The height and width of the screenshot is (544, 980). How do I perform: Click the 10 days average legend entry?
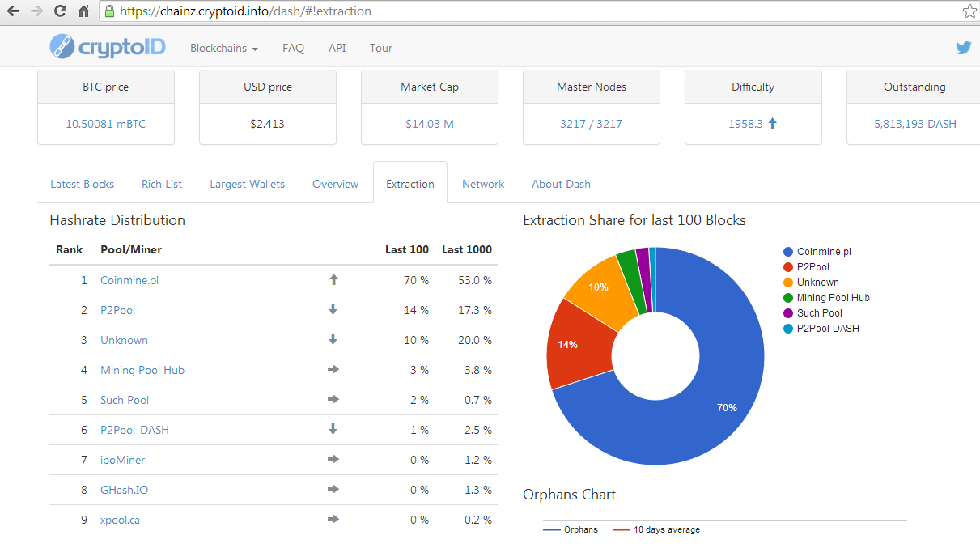click(x=655, y=529)
